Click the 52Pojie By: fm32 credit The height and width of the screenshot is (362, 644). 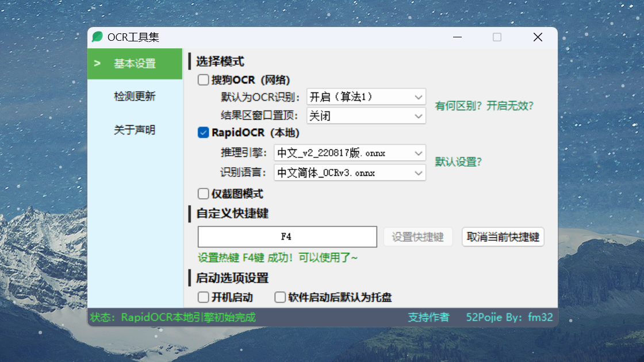coord(509,317)
